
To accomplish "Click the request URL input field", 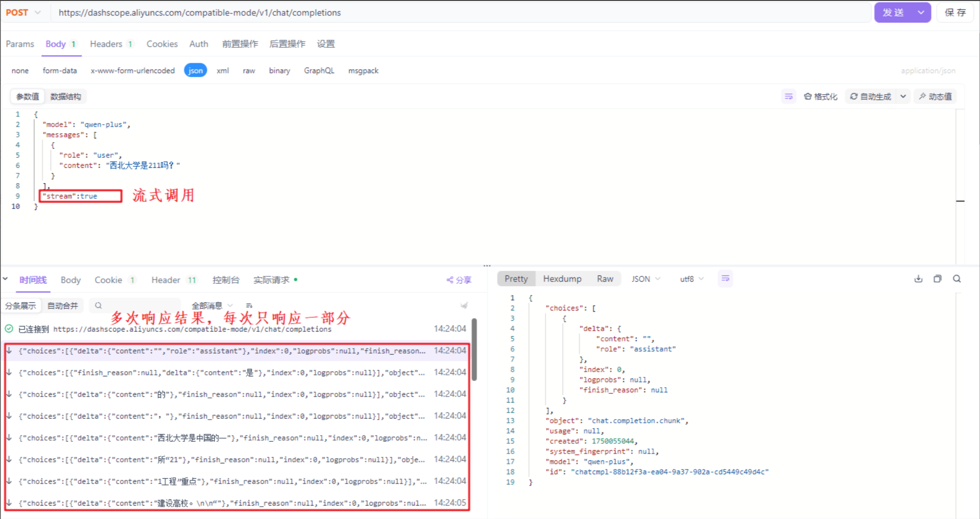I will click(460, 12).
